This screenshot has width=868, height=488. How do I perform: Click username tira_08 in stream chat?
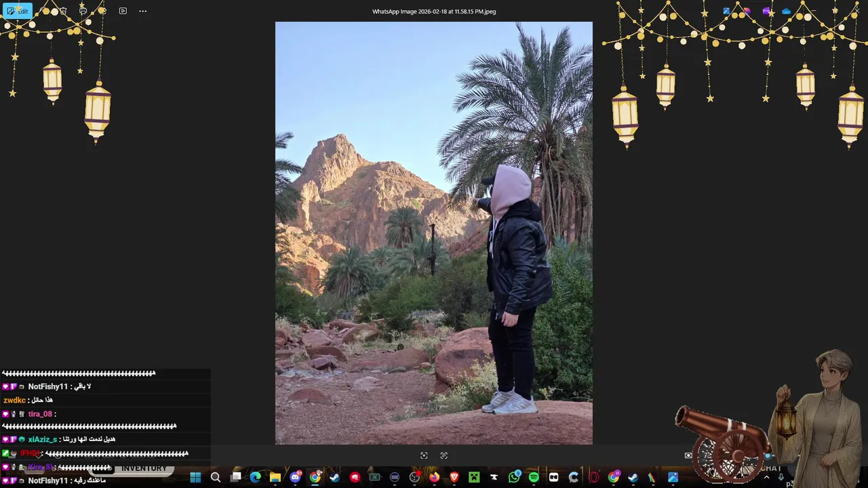(40, 413)
